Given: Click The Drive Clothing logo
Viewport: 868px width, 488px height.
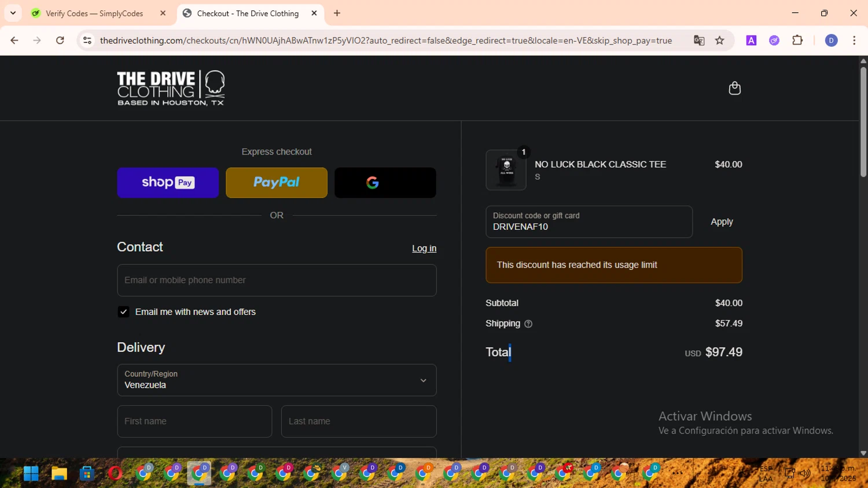Looking at the screenshot, I should (171, 88).
